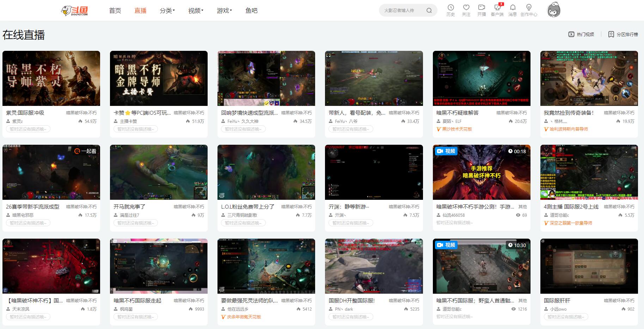
Task: Select the 直播 live tab
Action: tap(140, 11)
